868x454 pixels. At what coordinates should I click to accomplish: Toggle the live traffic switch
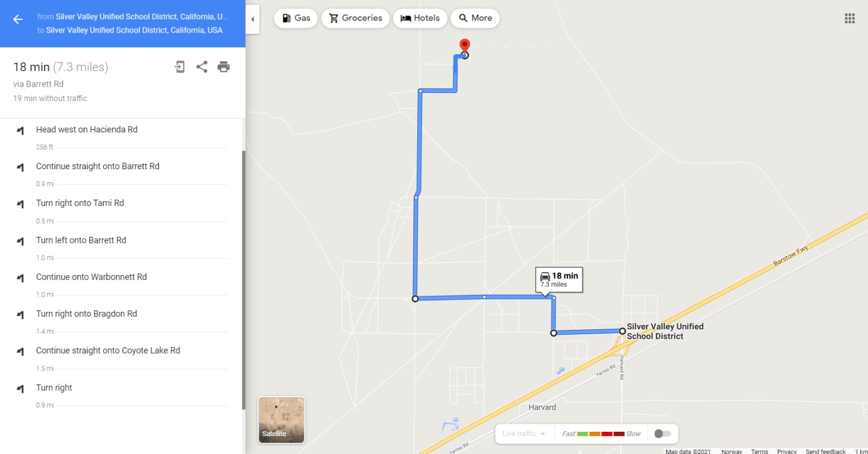click(x=662, y=433)
